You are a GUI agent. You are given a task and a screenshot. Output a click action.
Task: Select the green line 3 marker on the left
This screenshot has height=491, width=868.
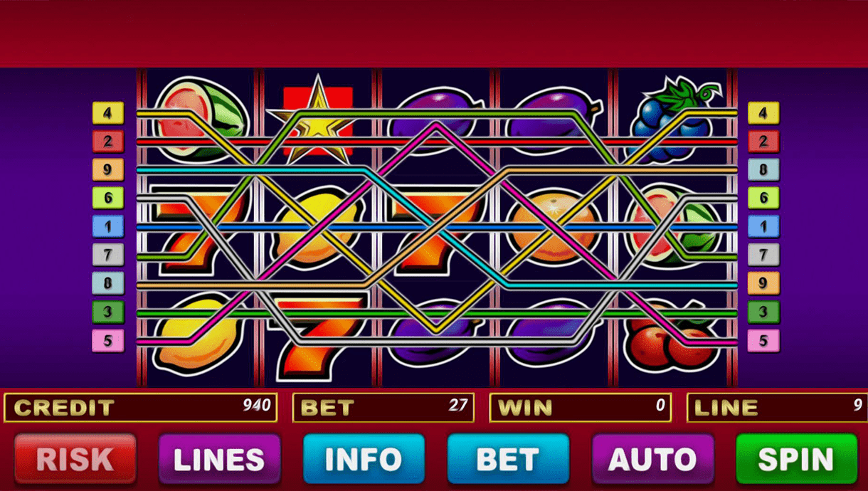pyautogui.click(x=108, y=312)
